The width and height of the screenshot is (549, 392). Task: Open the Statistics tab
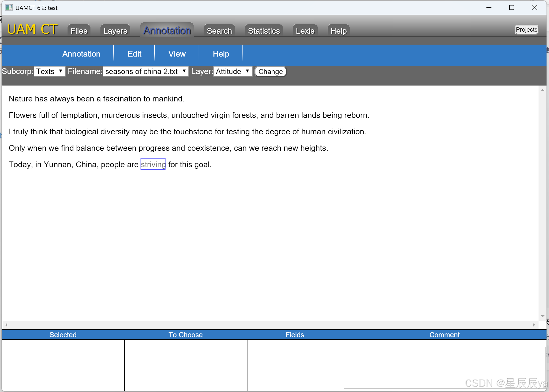pos(263,30)
